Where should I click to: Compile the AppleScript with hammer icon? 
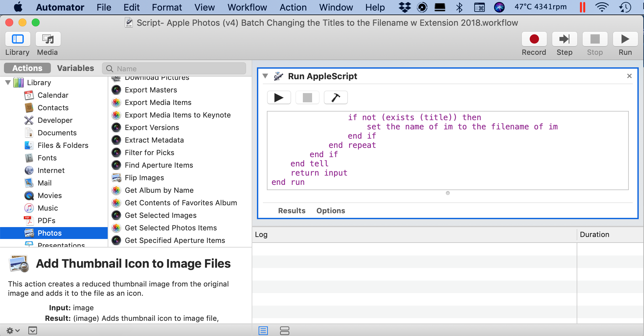tap(336, 98)
